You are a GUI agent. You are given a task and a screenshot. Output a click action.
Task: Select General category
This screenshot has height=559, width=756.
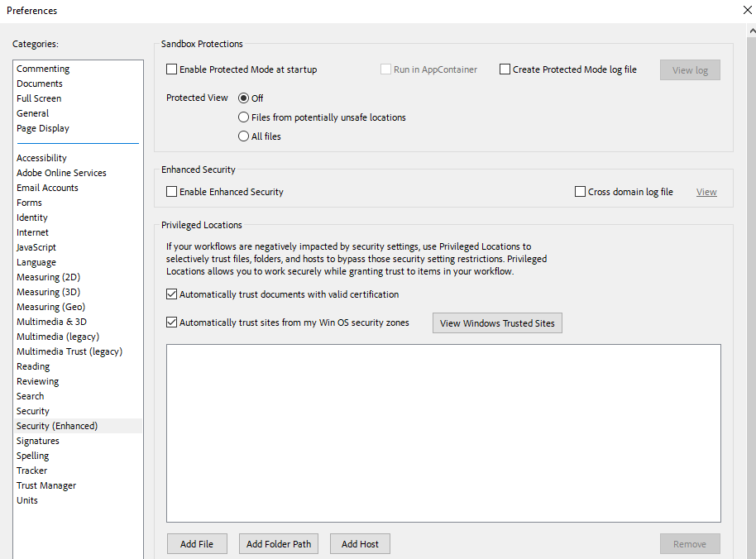point(78,113)
